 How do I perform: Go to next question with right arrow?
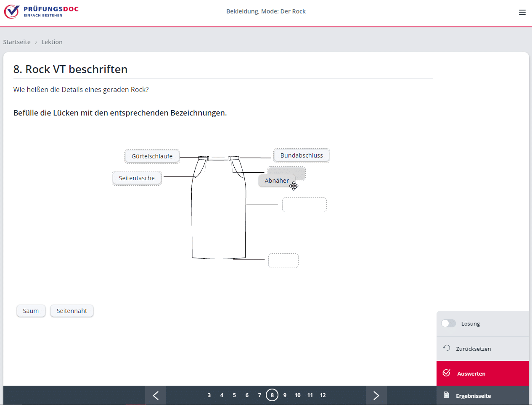click(x=376, y=395)
